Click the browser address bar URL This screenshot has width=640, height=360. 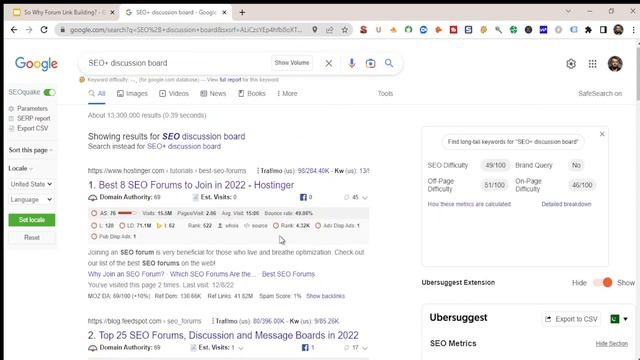point(186,30)
